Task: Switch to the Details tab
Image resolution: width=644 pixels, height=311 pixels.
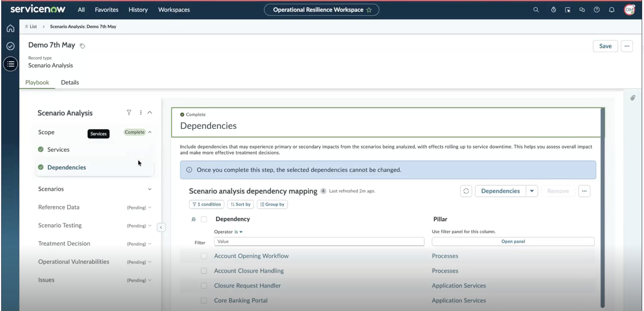Action: pos(70,82)
